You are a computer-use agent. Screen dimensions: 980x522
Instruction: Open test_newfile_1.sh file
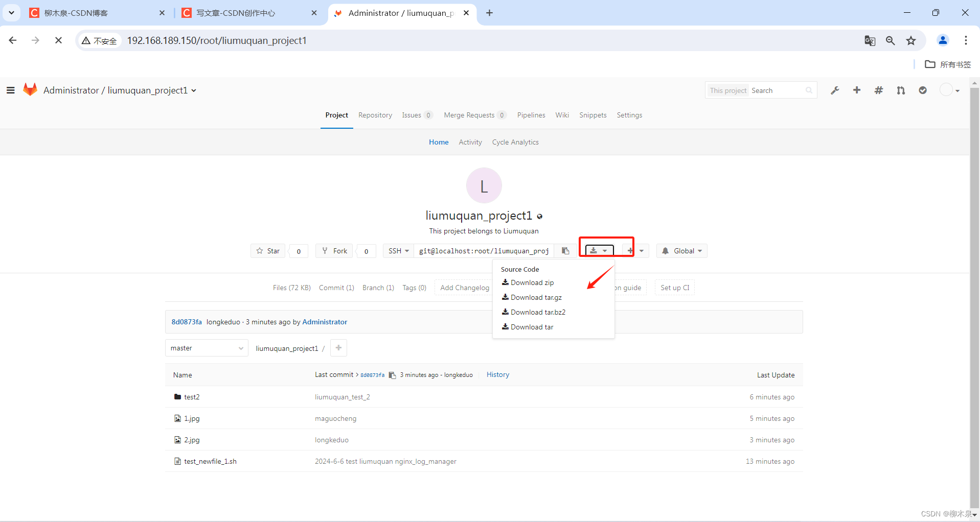pos(210,461)
